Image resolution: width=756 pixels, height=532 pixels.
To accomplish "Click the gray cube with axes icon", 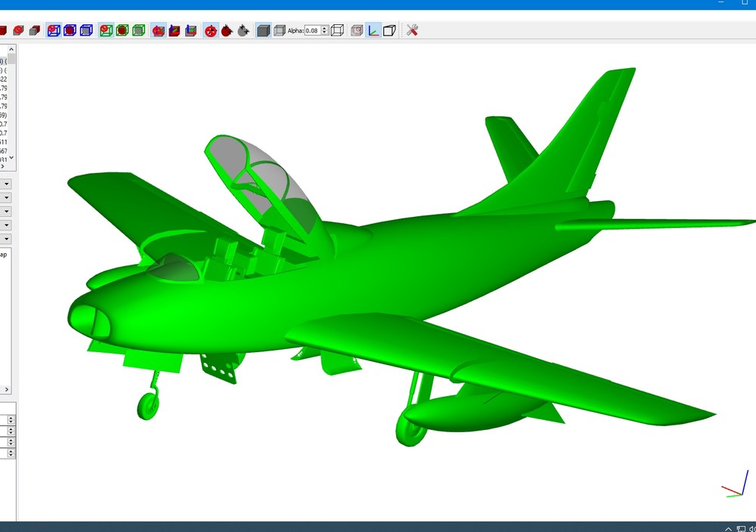I will [x=191, y=30].
